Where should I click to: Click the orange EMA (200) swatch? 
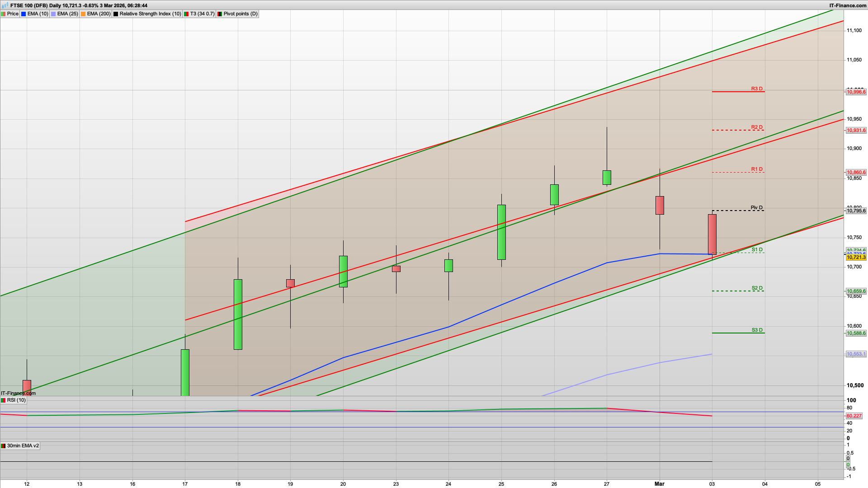click(x=84, y=14)
